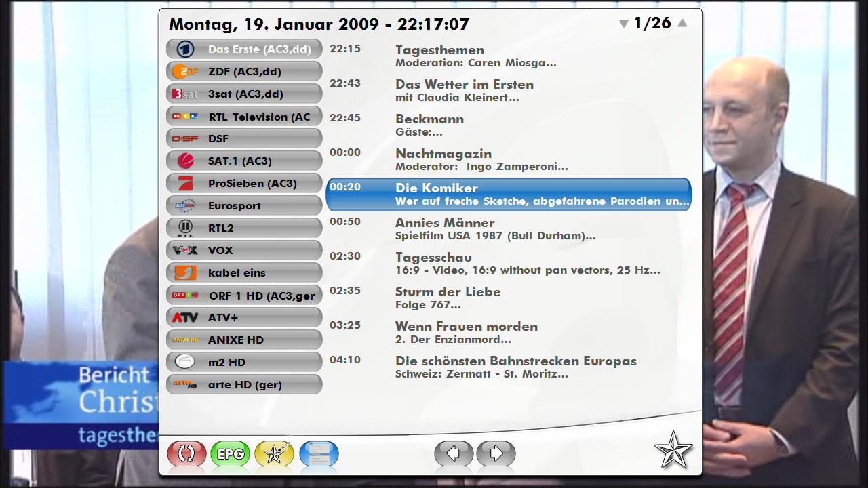The height and width of the screenshot is (488, 868).
Task: Select the 3sat (AC3,dd) channel
Action: pos(244,94)
